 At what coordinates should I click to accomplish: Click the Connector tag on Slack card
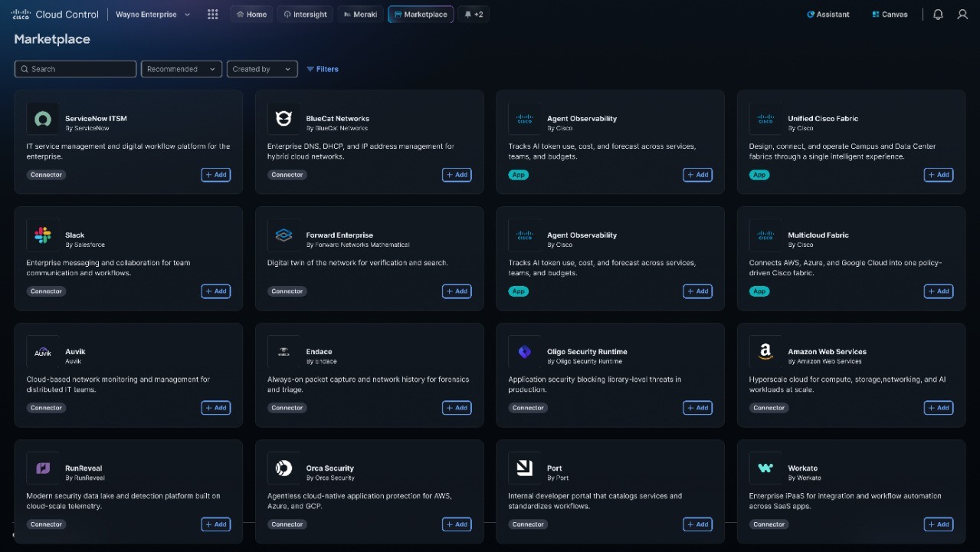46,291
